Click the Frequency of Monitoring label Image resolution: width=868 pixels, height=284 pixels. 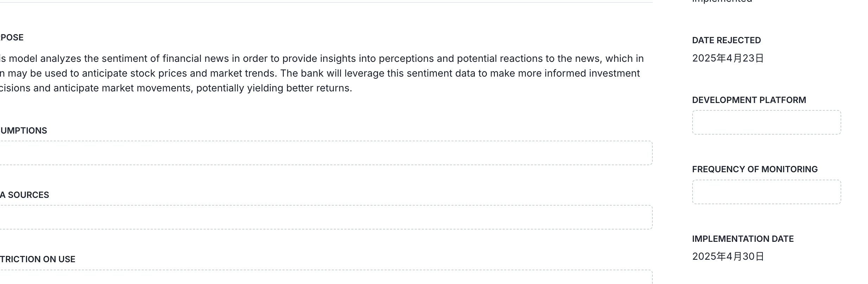pyautogui.click(x=754, y=169)
